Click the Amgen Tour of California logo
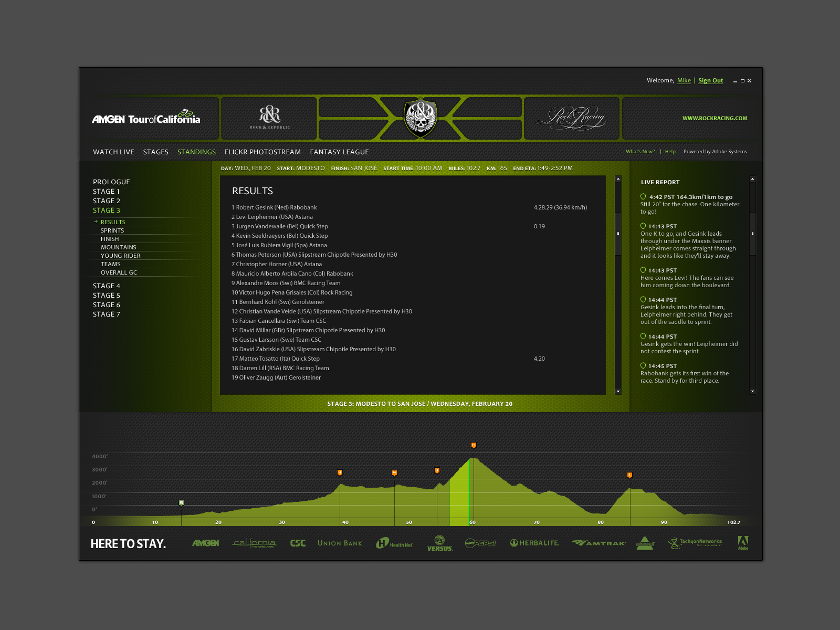The image size is (840, 630). coord(146,118)
